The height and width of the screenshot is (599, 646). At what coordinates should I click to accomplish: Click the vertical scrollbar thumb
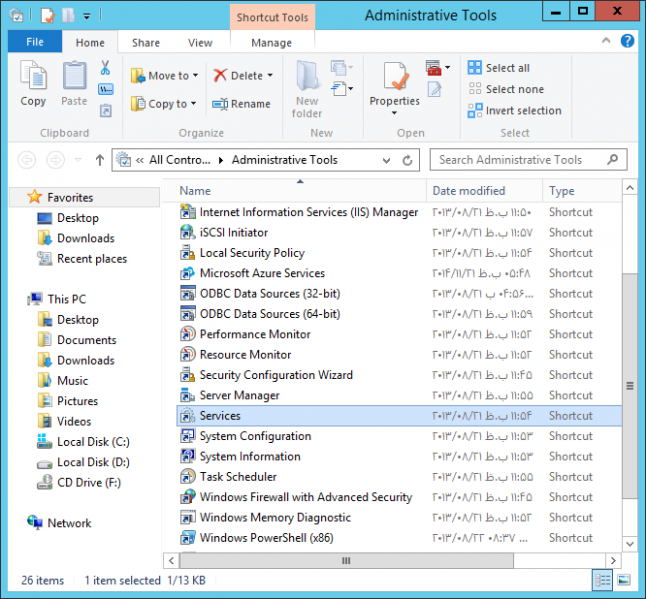point(630,386)
